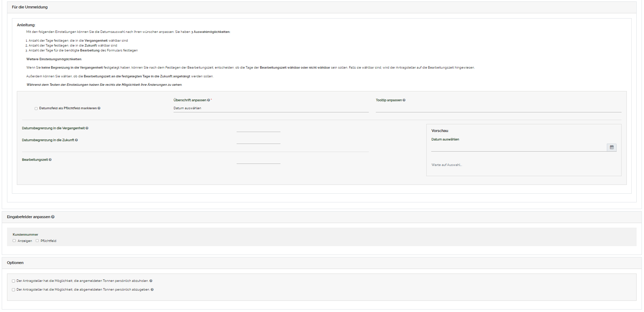Click help icon next to Überschrift anpassen
This screenshot has width=644, height=312.
(x=209, y=100)
